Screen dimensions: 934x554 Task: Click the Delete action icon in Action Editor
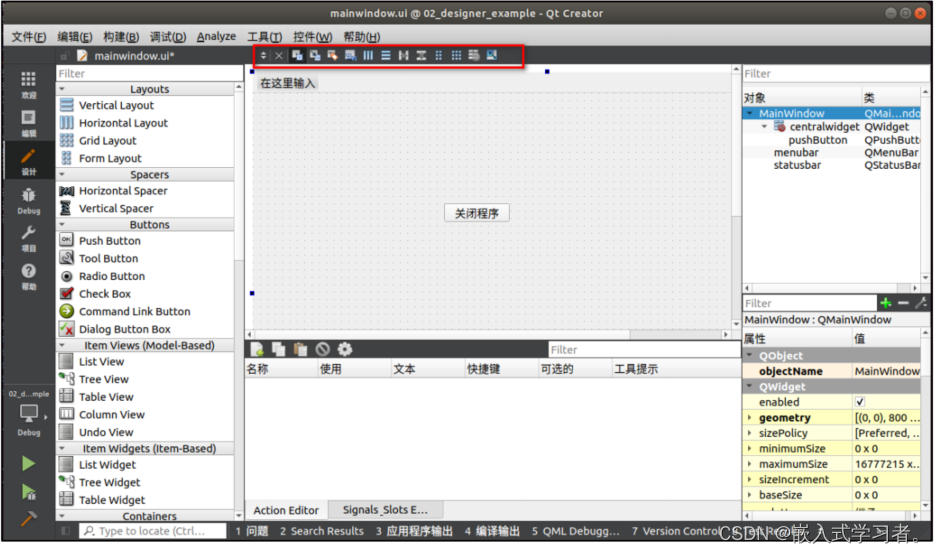coord(322,350)
